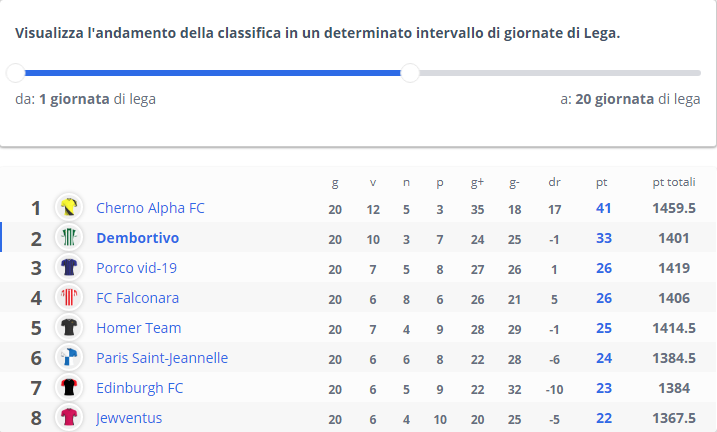
Task: Click Paris Saint-Jeannelle's blue and white jersey icon
Action: 69,357
